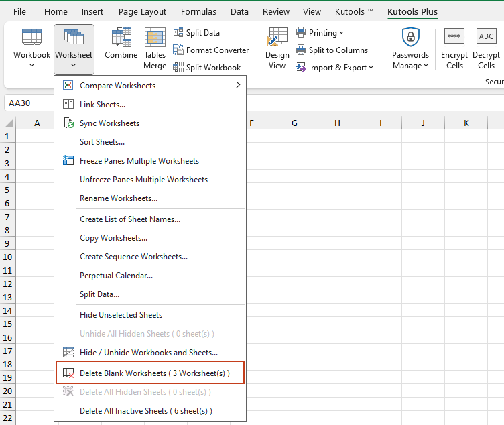Expand the Import & Export dropdown
The height and width of the screenshot is (425, 504).
click(x=334, y=68)
